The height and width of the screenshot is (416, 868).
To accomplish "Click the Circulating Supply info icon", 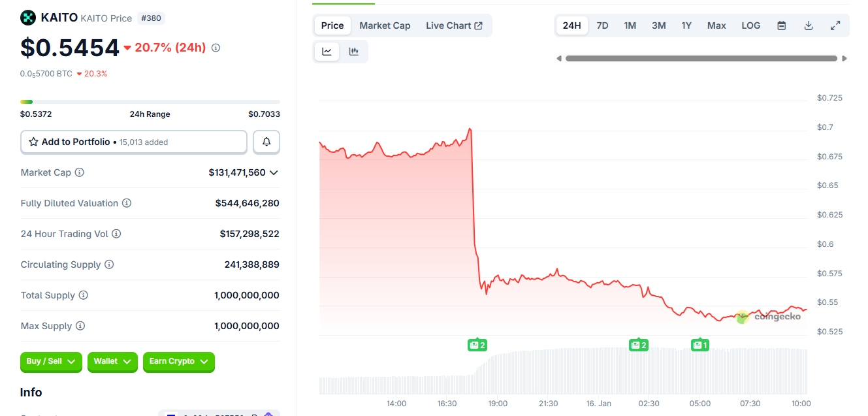I will 108,264.
